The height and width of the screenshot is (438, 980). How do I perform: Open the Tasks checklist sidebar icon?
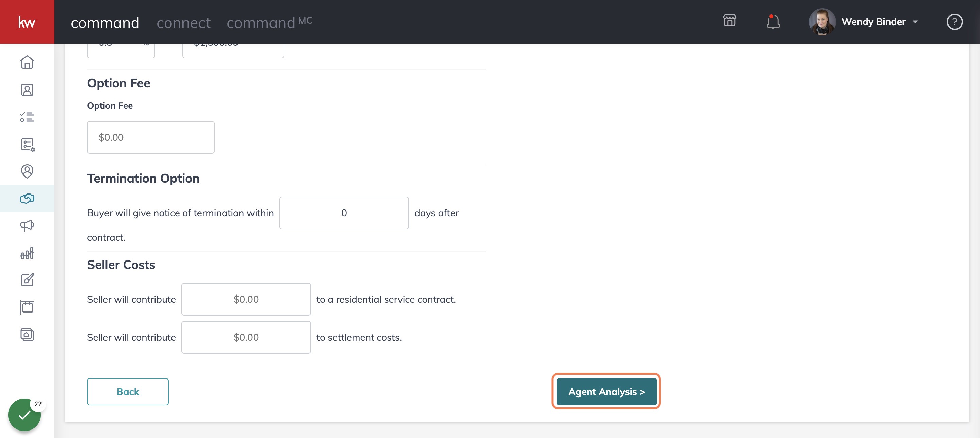tap(27, 117)
